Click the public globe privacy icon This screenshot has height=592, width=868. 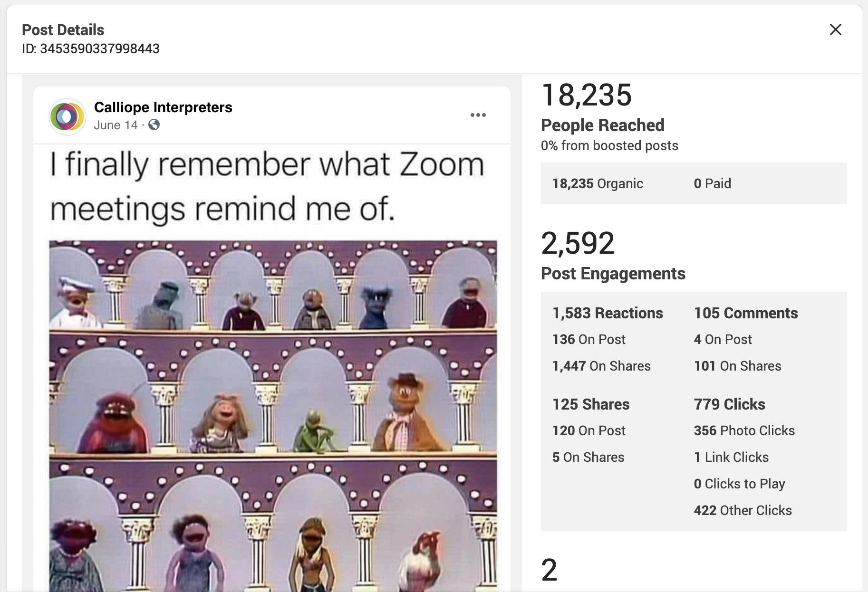(154, 125)
